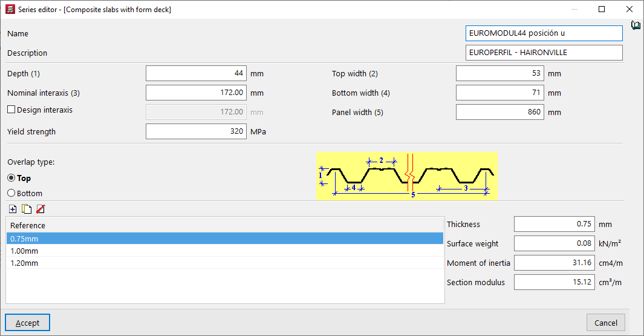Select the 1.00mm reference row
Viewport: 644px width, 336px height.
pyautogui.click(x=224, y=251)
